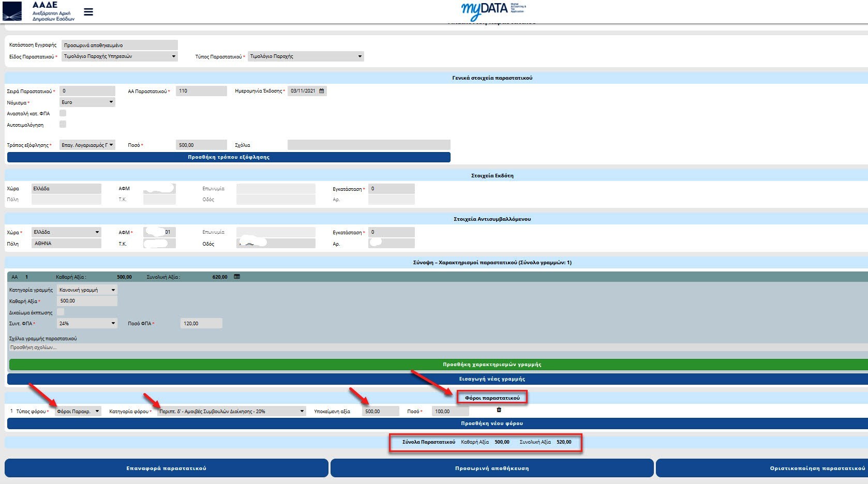Open the Τύπος φόρου dropdown
The image size is (868, 484).
[78, 412]
